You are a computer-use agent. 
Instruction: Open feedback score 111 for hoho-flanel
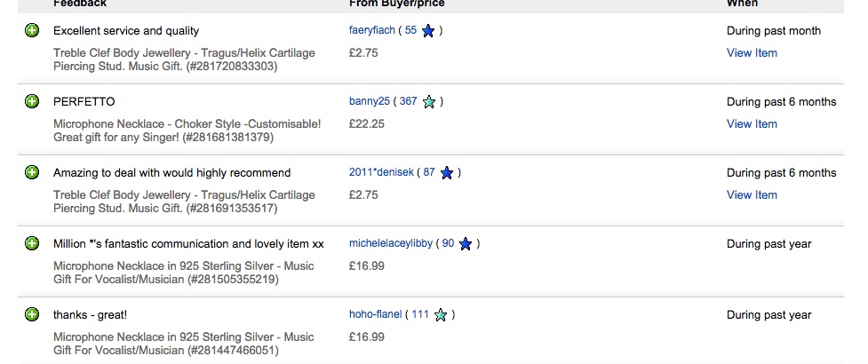tap(420, 314)
